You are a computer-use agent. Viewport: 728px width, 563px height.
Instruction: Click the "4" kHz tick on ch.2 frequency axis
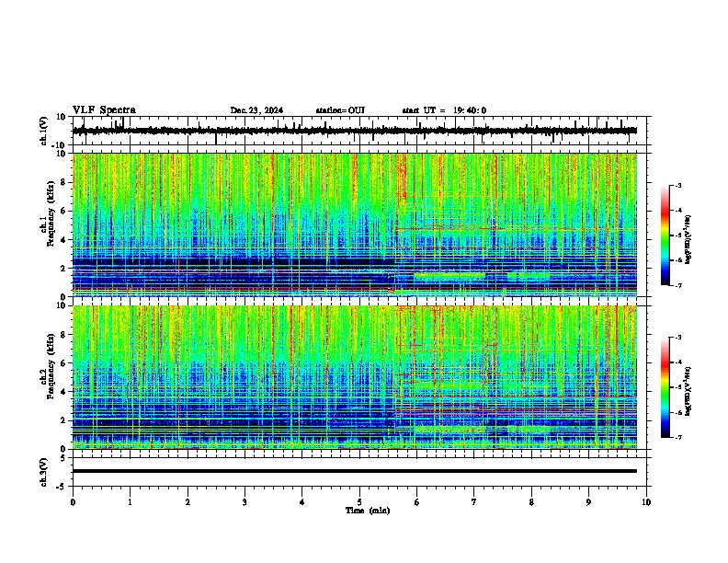tap(63, 392)
